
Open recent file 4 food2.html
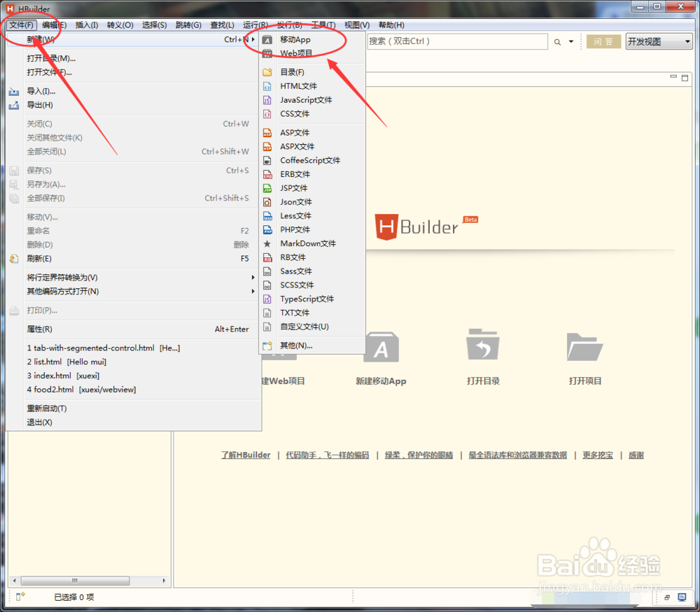point(81,390)
